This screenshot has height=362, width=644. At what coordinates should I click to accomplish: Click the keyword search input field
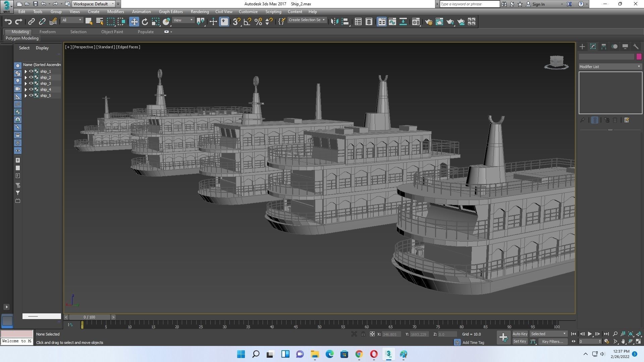[470, 4]
